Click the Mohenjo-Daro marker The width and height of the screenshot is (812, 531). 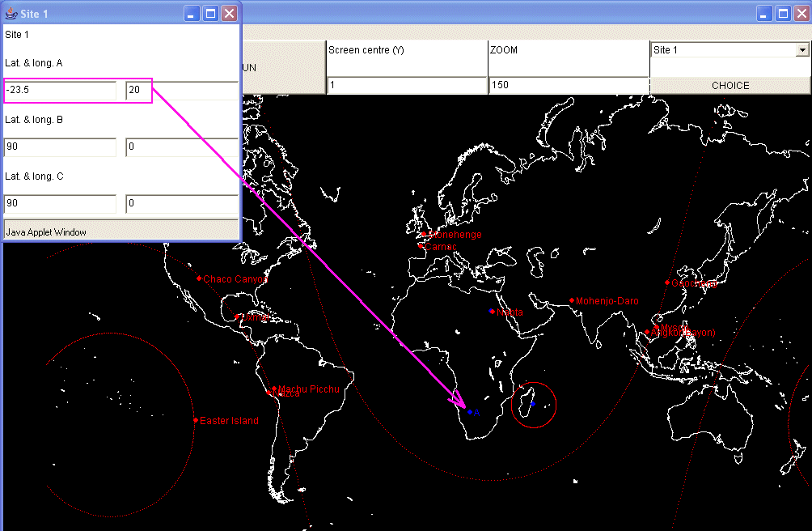point(572,300)
